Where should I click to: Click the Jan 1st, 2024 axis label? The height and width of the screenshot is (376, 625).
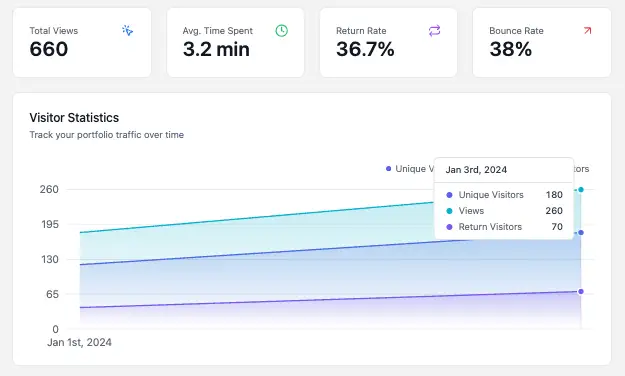point(79,343)
